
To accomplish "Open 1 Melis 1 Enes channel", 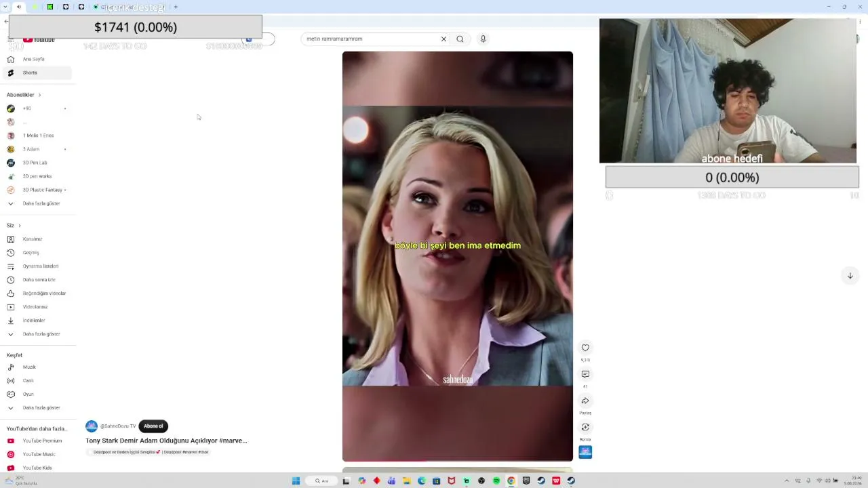I will point(37,136).
